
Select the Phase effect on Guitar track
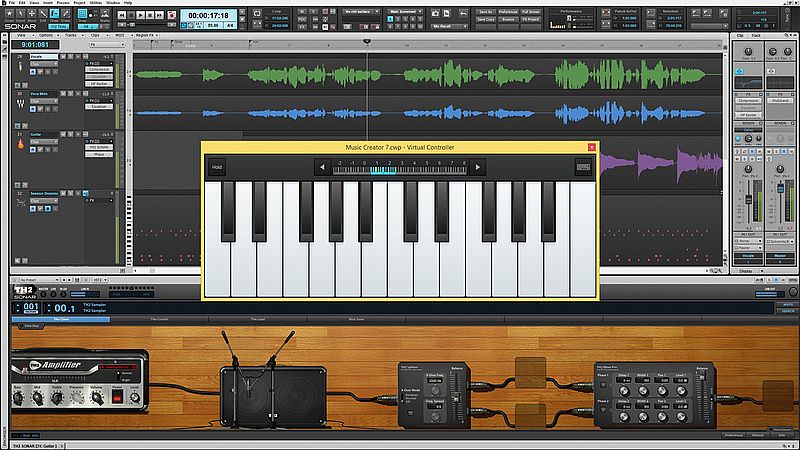98,154
